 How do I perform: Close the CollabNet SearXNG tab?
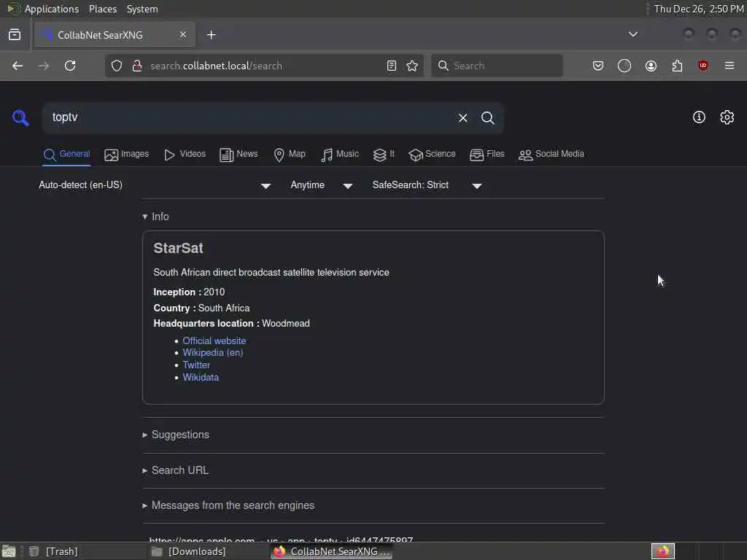coord(183,34)
